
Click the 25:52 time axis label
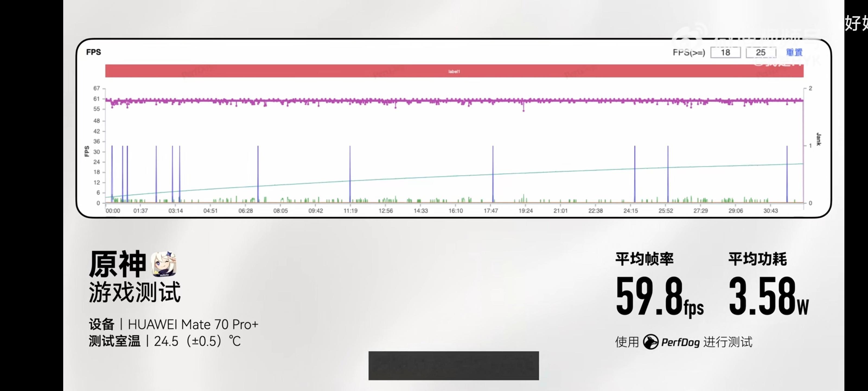coord(666,211)
